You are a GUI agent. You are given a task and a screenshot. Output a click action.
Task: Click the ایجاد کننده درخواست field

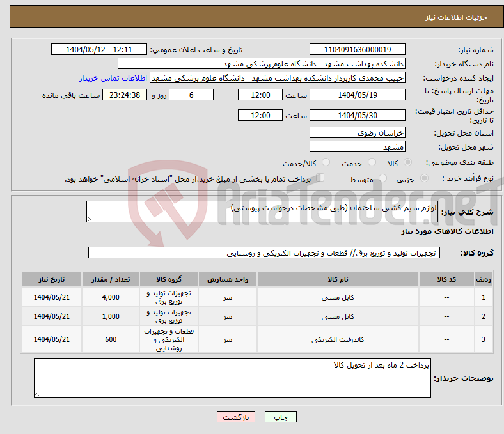point(278,78)
